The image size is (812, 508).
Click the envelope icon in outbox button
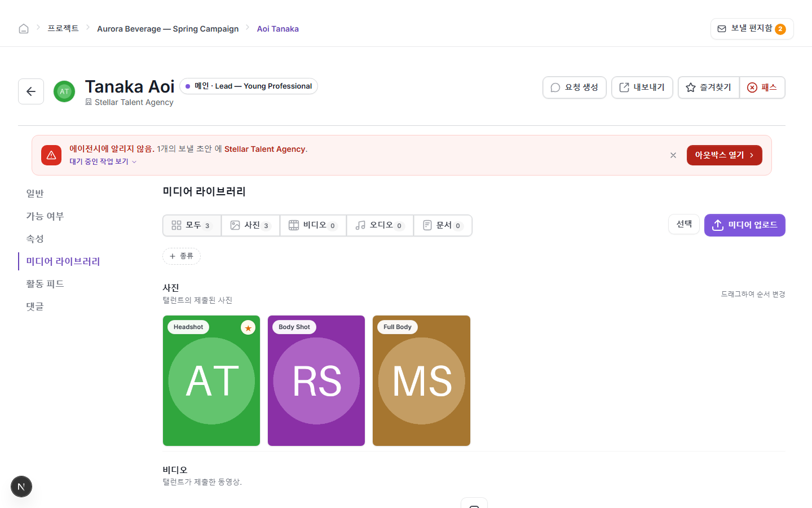722,29
